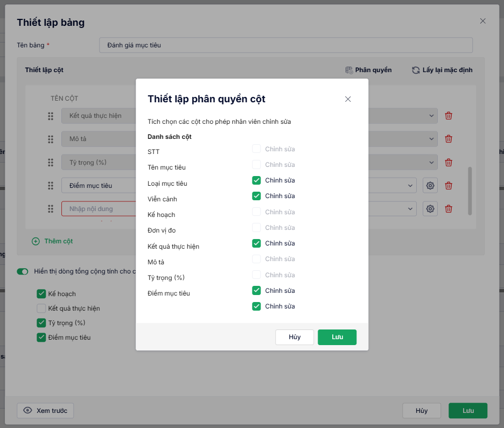Check the Kết quả thực hiện total checkbox
This screenshot has height=428, width=504.
tap(41, 308)
